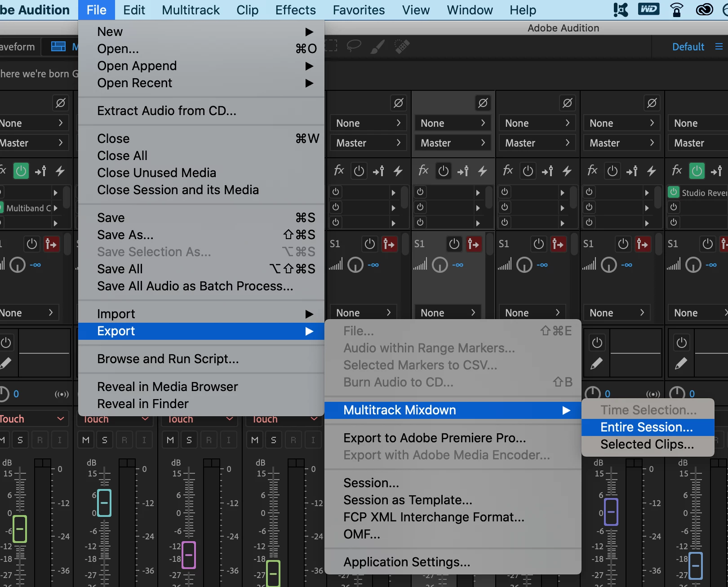The height and width of the screenshot is (587, 728).
Task: Click the -∞ send level on highlighted channel
Action: point(458,265)
